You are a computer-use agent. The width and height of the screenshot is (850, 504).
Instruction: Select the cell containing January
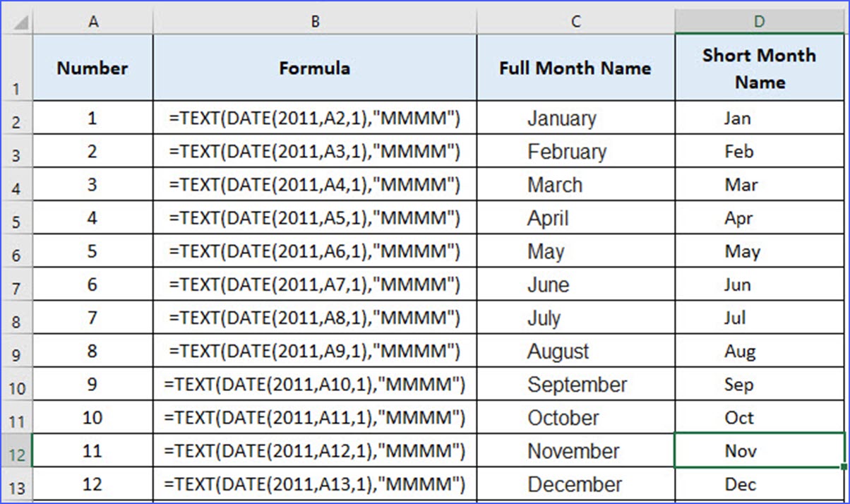click(576, 119)
